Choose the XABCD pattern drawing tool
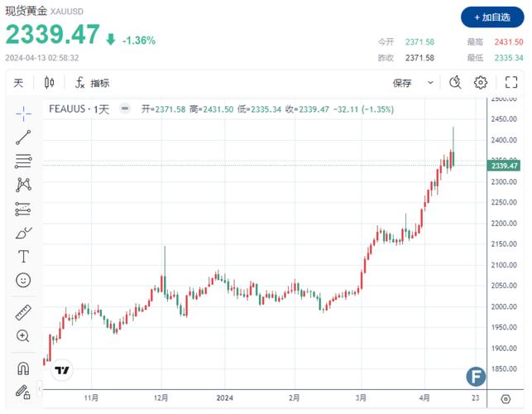Viewport: 532px width, 414px height. (x=23, y=185)
